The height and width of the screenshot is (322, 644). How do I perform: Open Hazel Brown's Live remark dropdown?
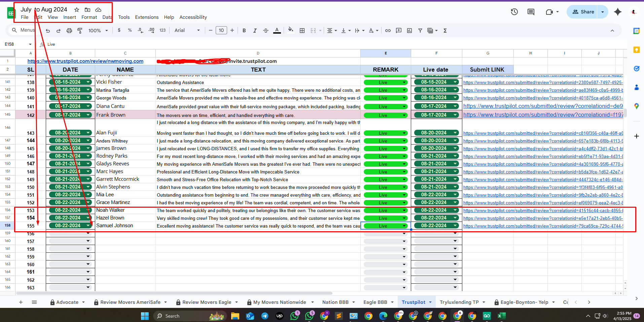pos(404,218)
